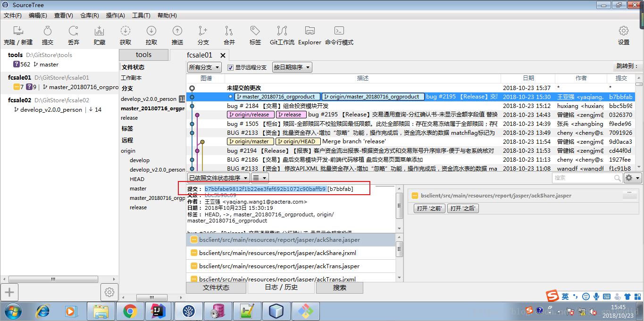Open IntelliJ IDEA from the taskbar

[158, 311]
